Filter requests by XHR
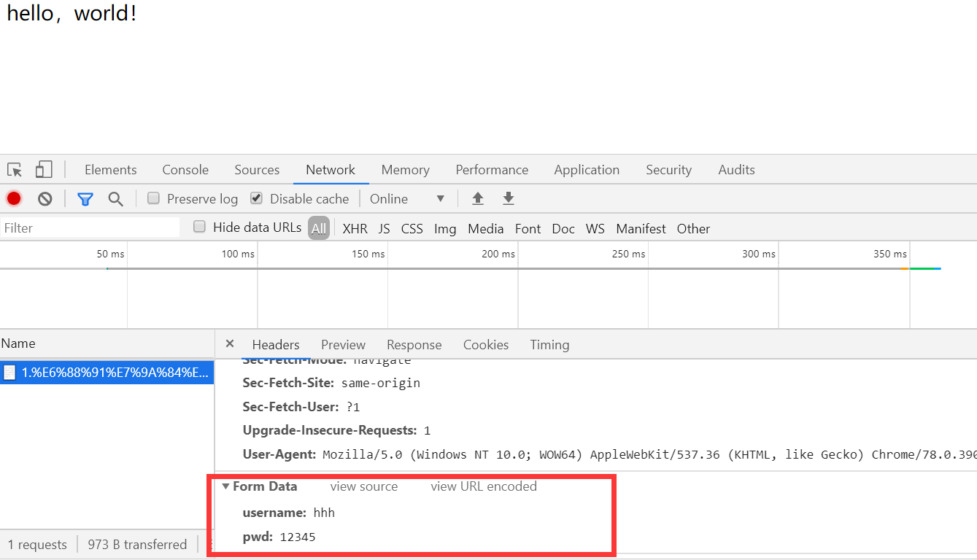The image size is (977, 560). click(x=355, y=229)
